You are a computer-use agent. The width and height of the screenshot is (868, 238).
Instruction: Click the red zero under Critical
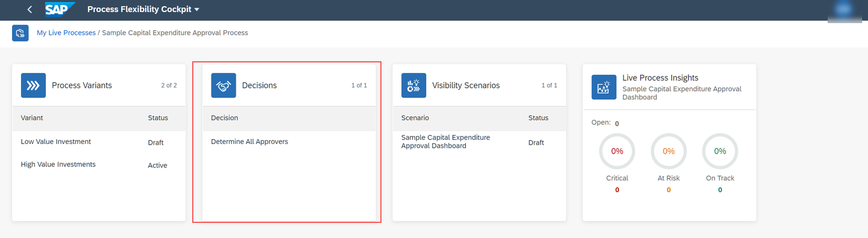click(617, 190)
